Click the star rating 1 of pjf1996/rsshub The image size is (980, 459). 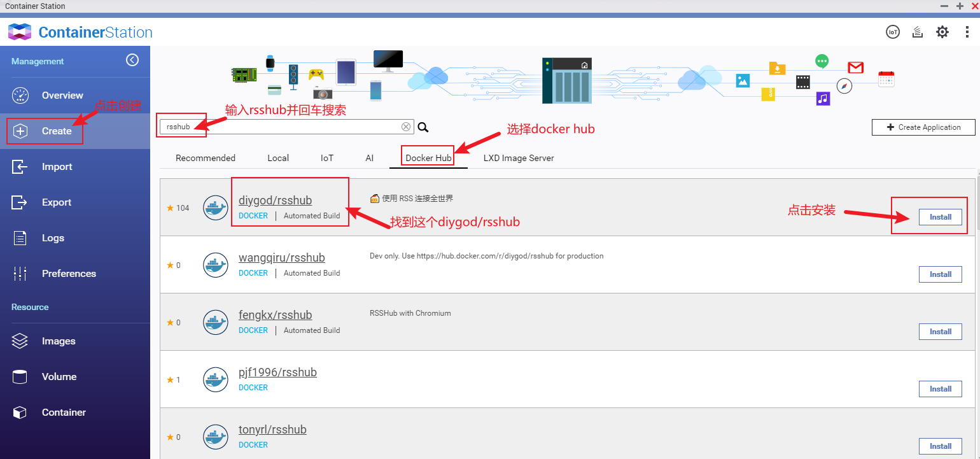(174, 380)
